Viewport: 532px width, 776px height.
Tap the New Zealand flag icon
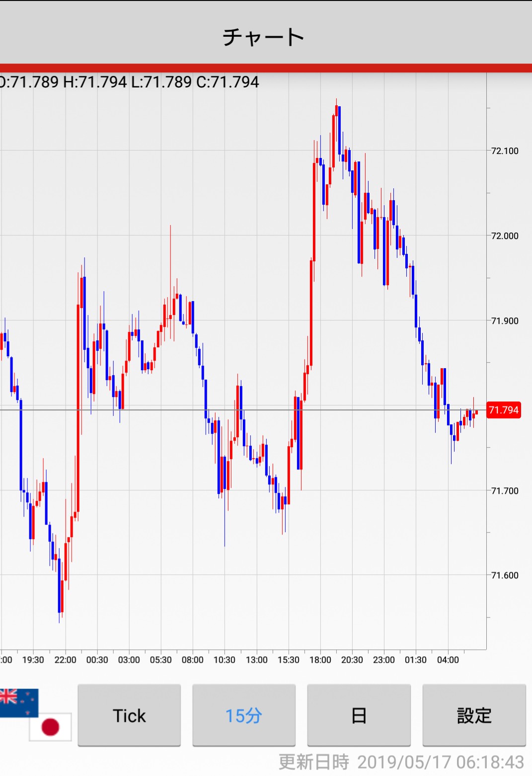(19, 702)
